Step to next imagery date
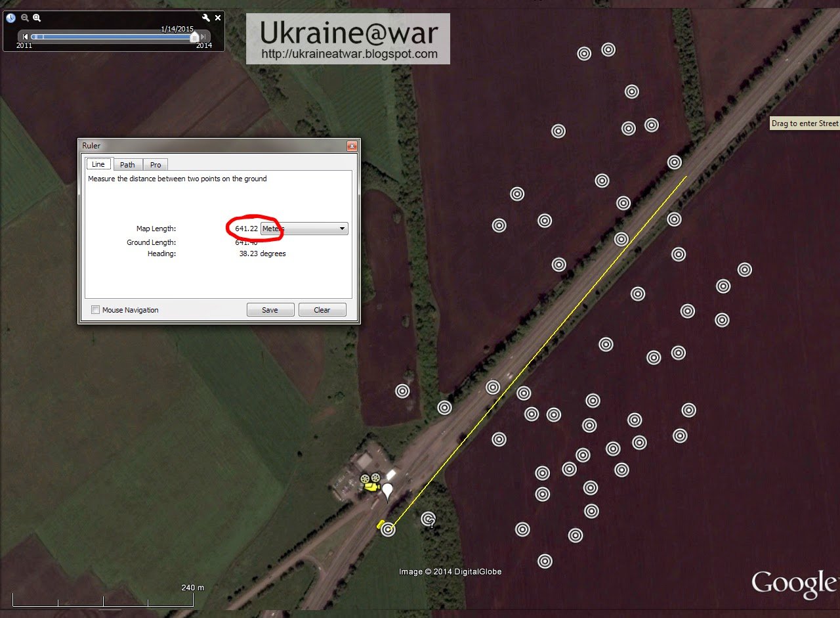 click(204, 37)
